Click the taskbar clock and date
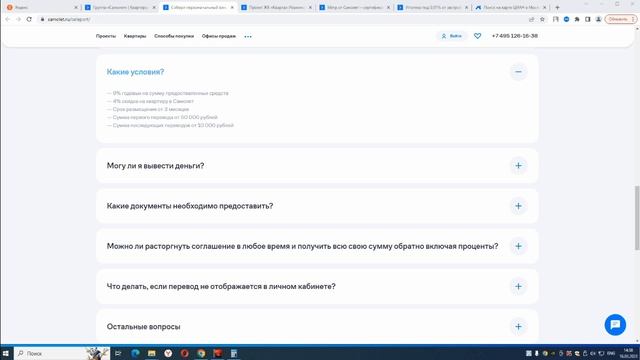The width and height of the screenshot is (640, 360). click(629, 353)
